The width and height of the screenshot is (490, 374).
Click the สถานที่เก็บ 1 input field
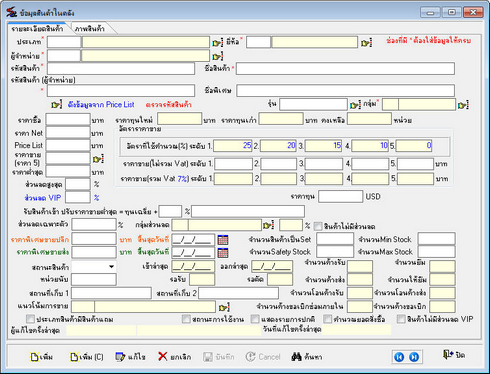tap(111, 293)
